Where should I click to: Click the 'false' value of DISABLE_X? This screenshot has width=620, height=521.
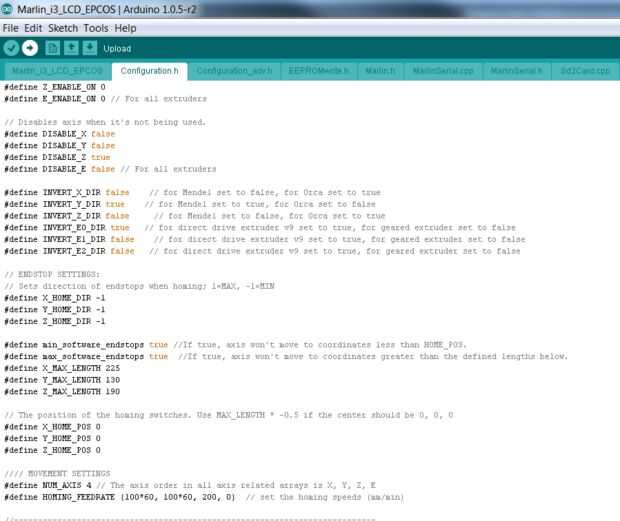point(103,134)
